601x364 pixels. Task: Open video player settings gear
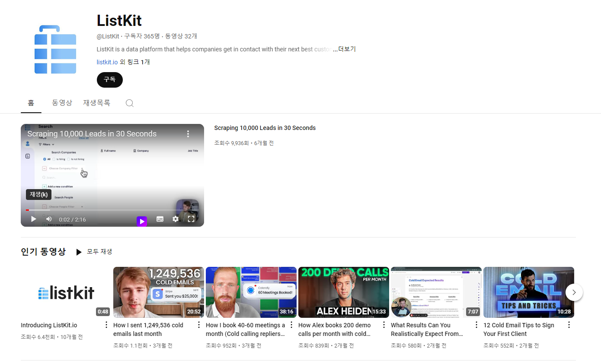(176, 219)
